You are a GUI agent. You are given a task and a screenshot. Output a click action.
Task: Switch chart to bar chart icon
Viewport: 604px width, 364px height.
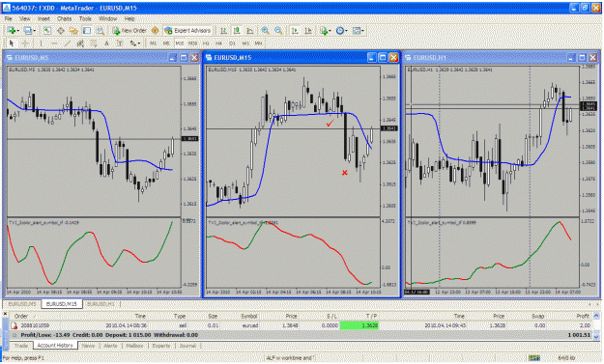[223, 30]
